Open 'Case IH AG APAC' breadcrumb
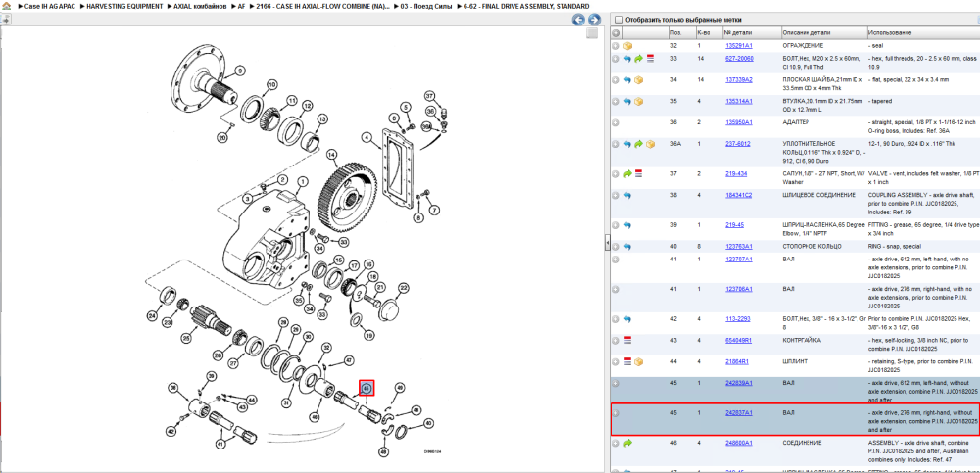Screen dimensions: 980x473 click(x=48, y=6)
